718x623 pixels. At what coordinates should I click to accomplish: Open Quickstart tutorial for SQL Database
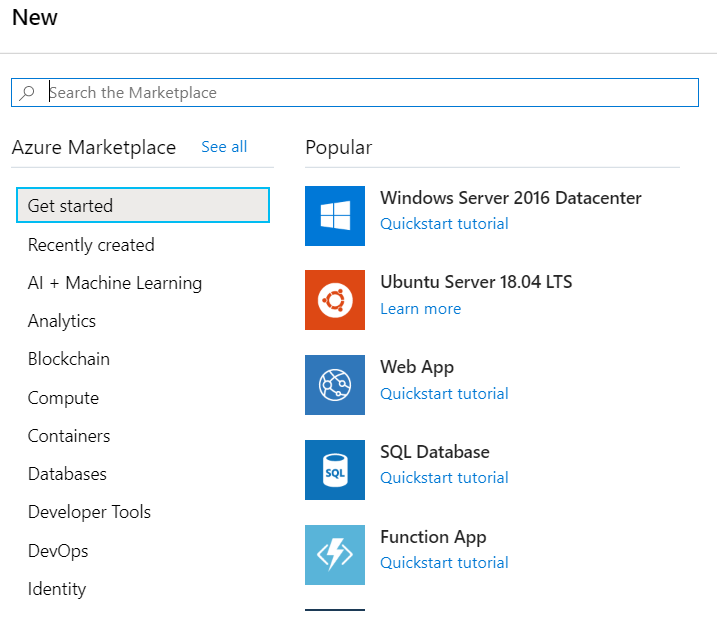pyautogui.click(x=444, y=477)
